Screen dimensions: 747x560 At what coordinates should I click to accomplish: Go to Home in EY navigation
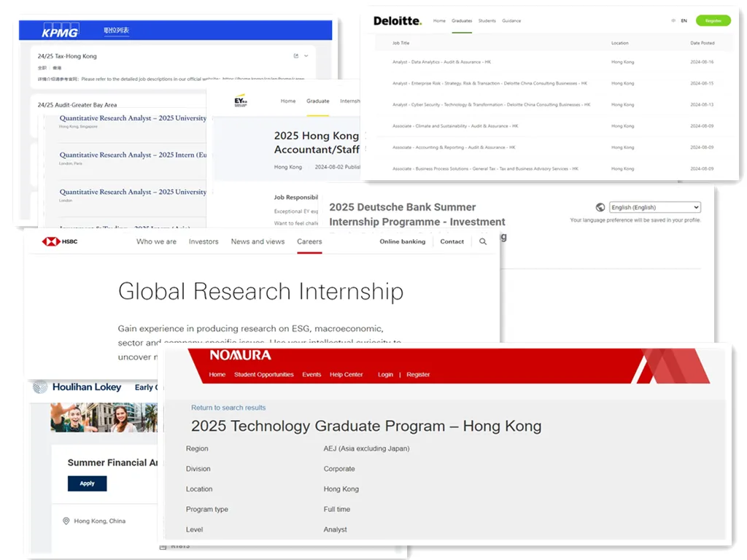tap(287, 101)
